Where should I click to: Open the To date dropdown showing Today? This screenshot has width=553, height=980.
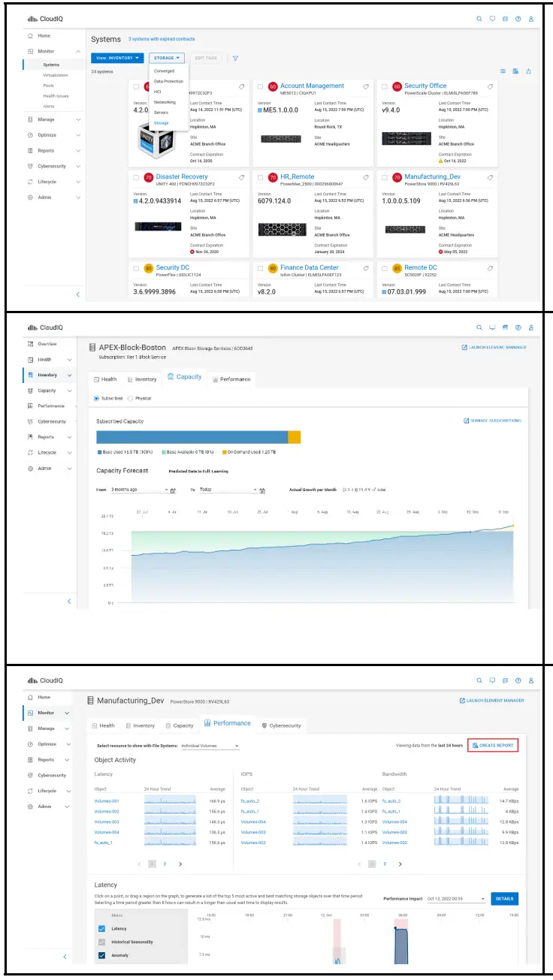pyautogui.click(x=228, y=490)
